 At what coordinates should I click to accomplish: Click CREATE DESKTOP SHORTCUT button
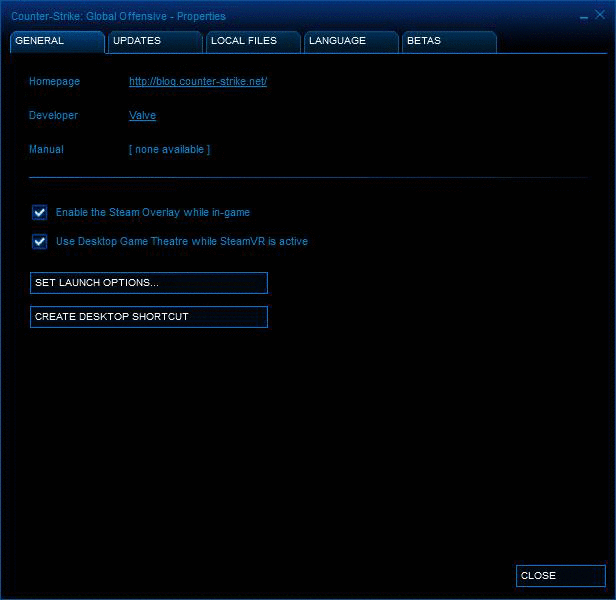tap(149, 317)
